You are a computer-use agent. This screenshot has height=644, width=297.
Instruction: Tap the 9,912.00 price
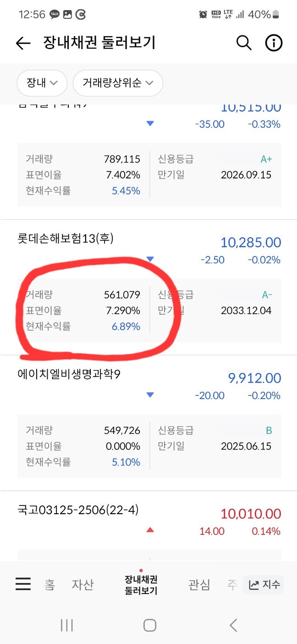[x=254, y=378]
